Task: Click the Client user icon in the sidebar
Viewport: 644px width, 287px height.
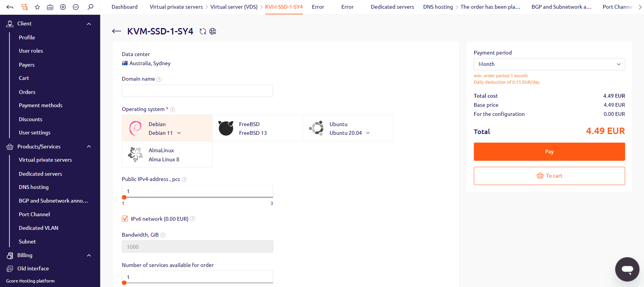Action: click(10, 23)
